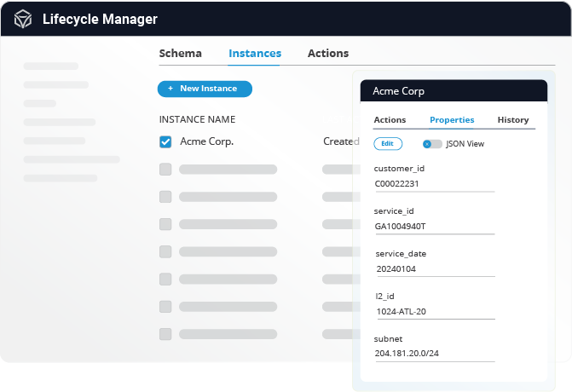
Task: Click the subnet field 204.181.20.0/24
Action: (434, 353)
